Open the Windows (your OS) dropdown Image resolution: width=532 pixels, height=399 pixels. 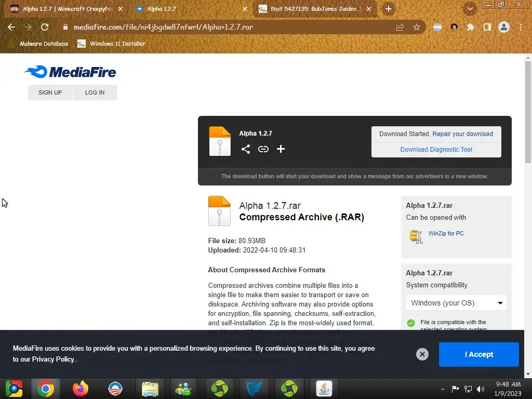coord(456,303)
